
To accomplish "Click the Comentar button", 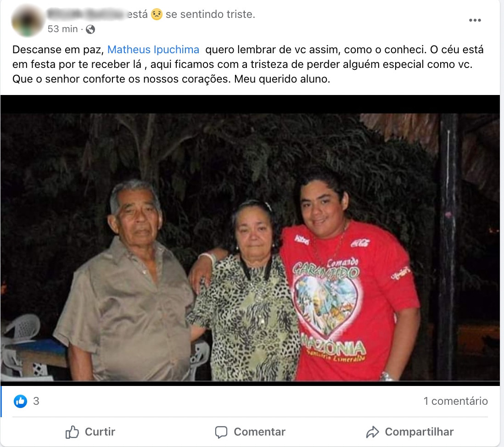I will pos(250,432).
